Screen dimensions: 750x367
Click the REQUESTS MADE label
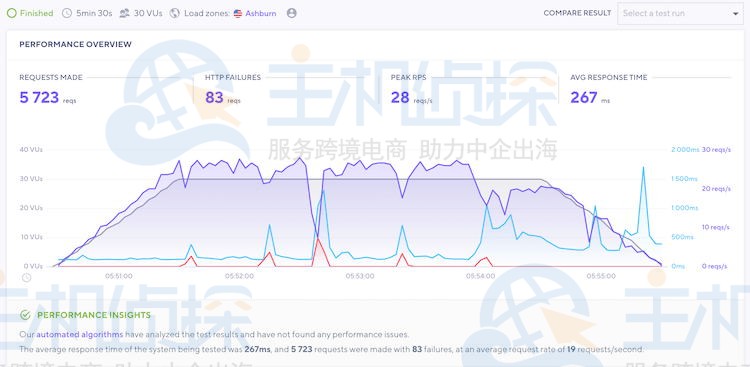(x=51, y=78)
